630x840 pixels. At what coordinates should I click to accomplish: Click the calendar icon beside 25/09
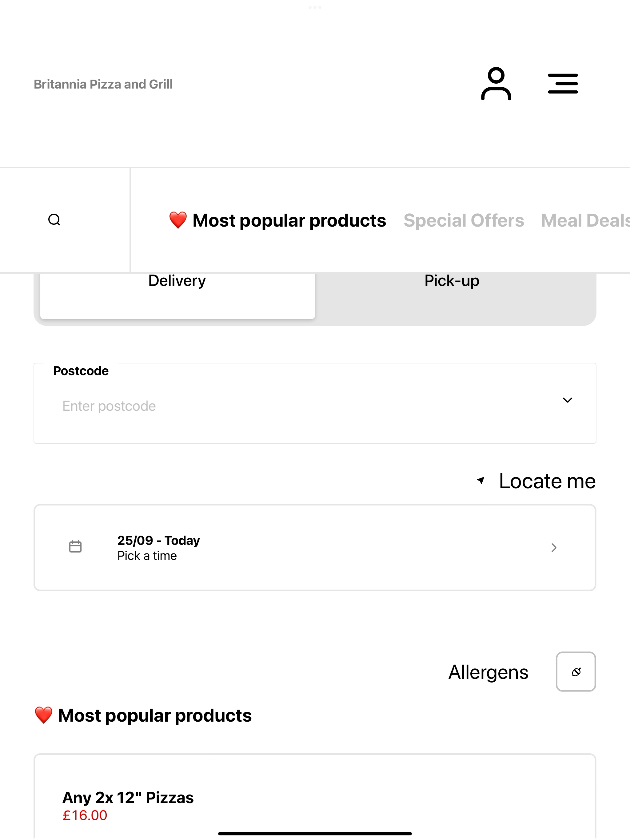point(75,546)
